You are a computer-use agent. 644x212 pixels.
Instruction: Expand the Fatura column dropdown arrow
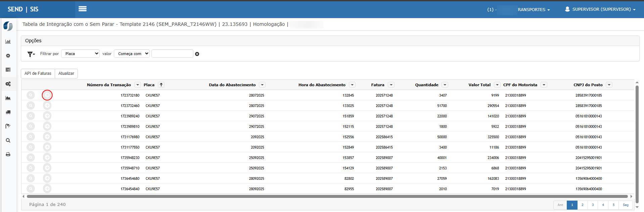391,85
